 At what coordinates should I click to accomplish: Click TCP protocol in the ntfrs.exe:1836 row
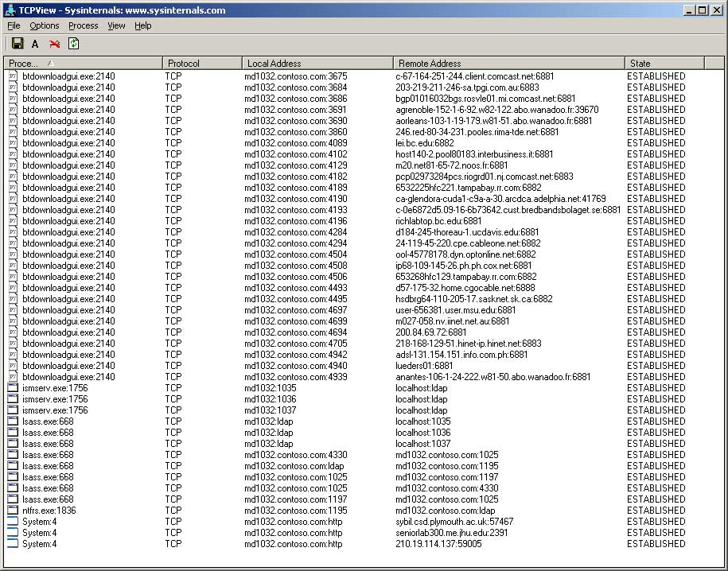[173, 511]
